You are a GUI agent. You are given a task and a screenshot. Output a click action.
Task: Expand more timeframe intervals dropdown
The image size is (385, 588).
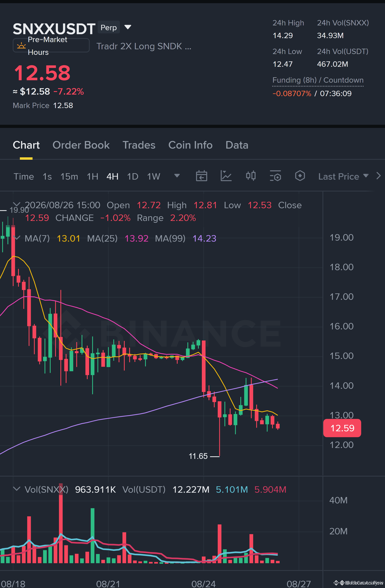coord(177,176)
